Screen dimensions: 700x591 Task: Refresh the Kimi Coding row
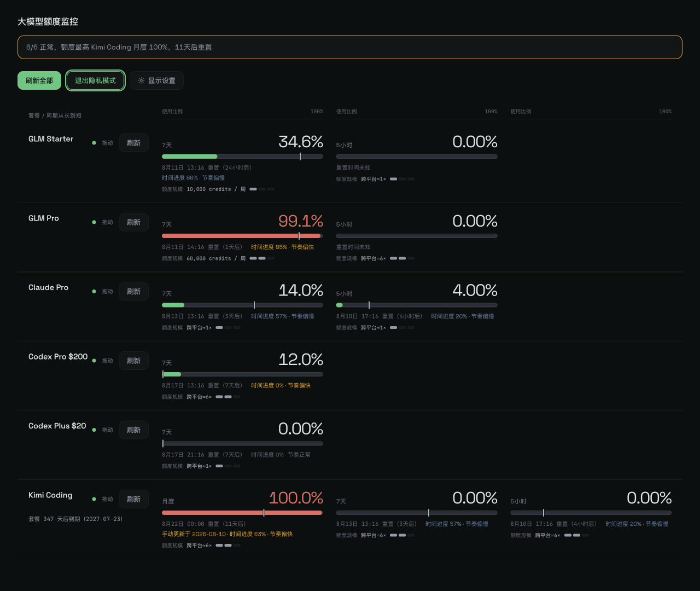[x=133, y=499]
